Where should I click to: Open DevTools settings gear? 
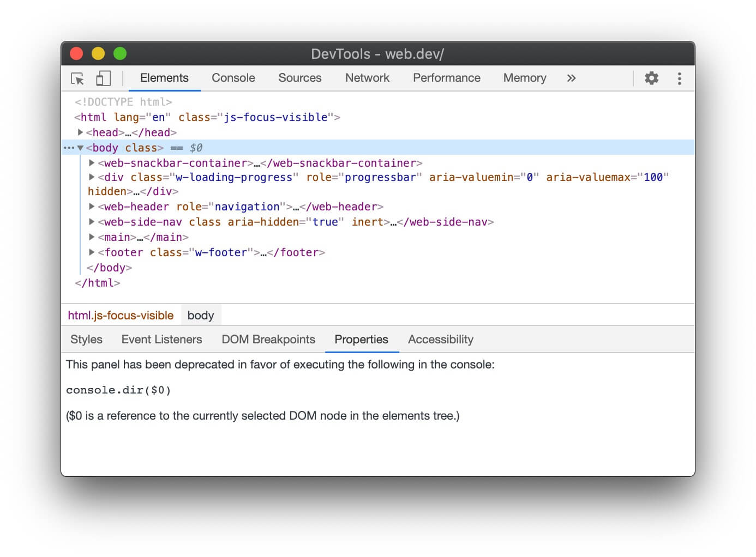(x=651, y=78)
